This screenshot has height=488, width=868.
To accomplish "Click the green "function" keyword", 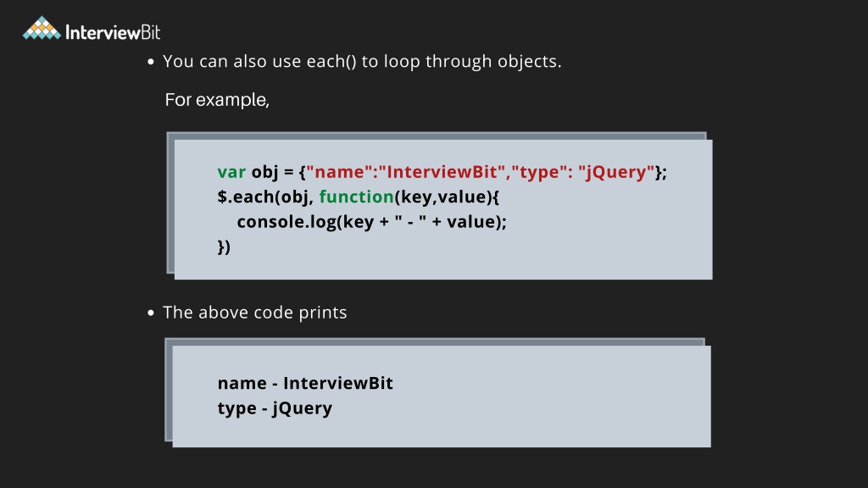I will 357,197.
